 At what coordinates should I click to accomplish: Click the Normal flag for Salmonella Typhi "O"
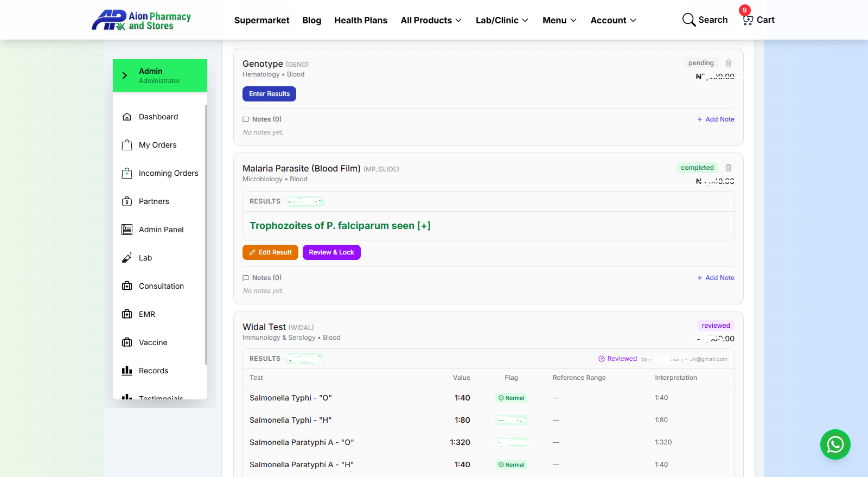point(511,398)
